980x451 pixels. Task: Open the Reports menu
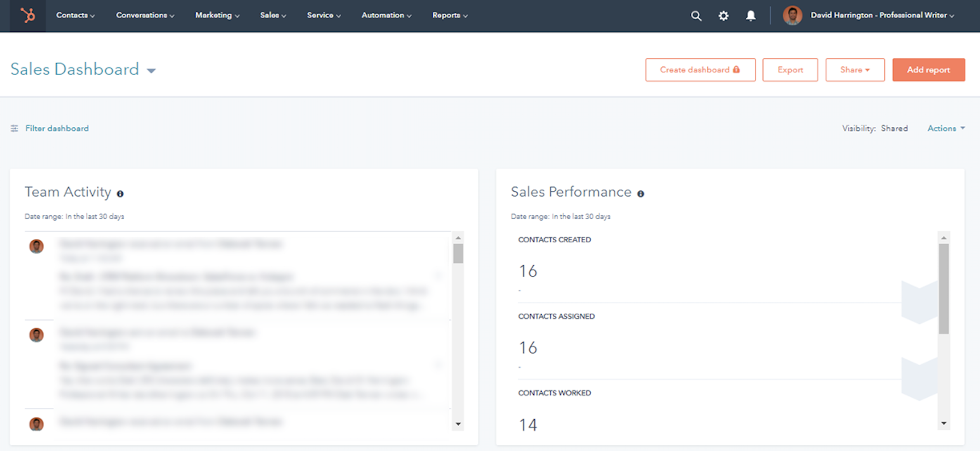[x=450, y=16]
